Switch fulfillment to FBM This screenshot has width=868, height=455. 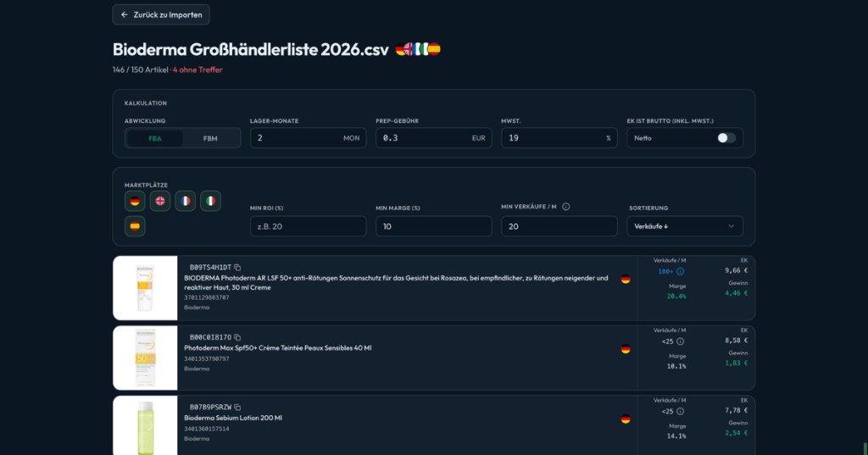click(210, 138)
